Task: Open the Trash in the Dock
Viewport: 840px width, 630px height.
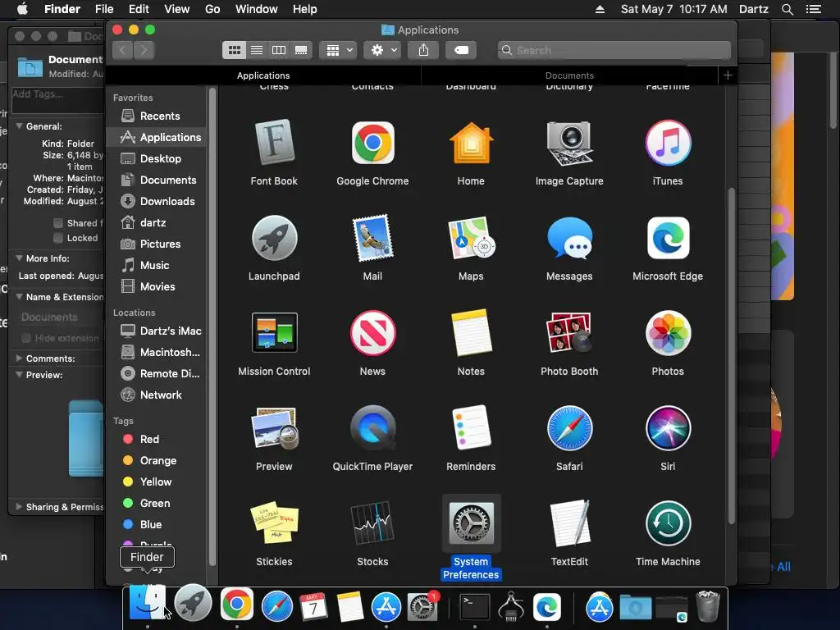Action: point(708,606)
